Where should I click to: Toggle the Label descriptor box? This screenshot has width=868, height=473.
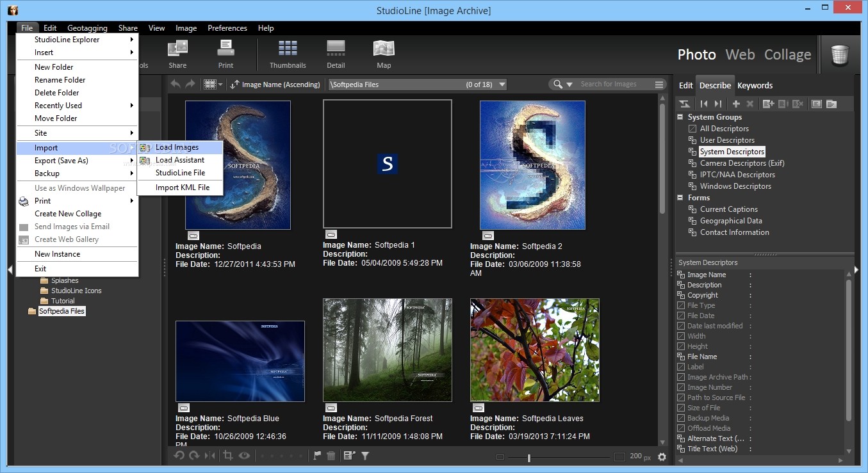681,367
